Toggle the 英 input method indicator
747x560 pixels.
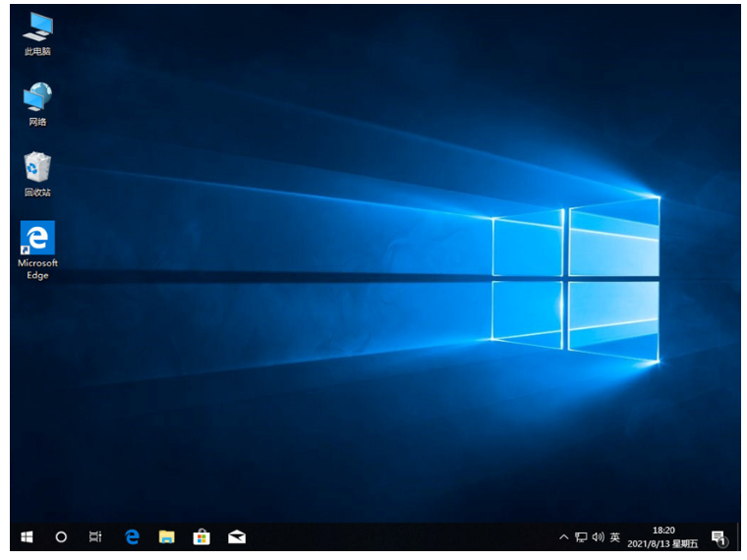coord(615,537)
